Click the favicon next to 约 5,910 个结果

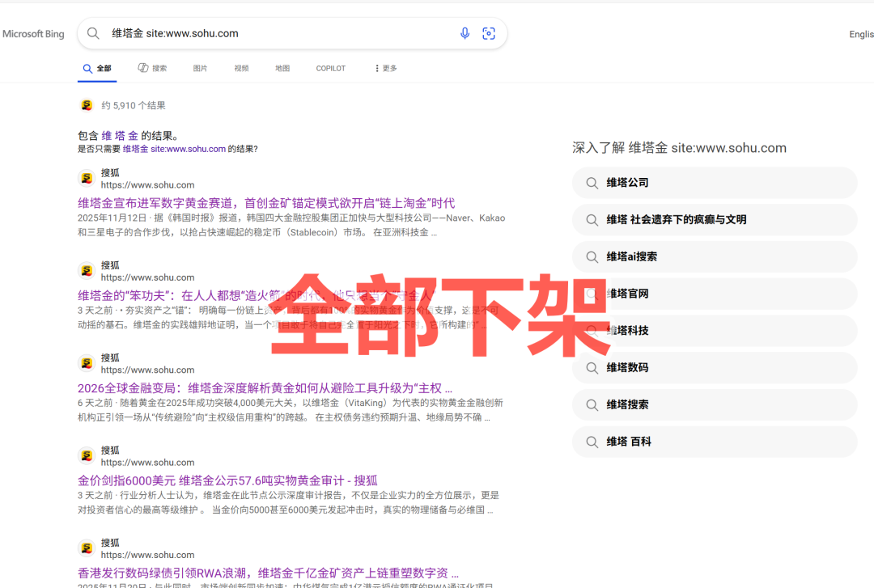86,104
